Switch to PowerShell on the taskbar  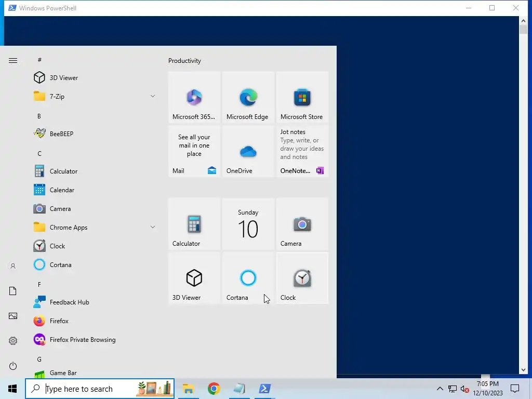pyautogui.click(x=264, y=389)
